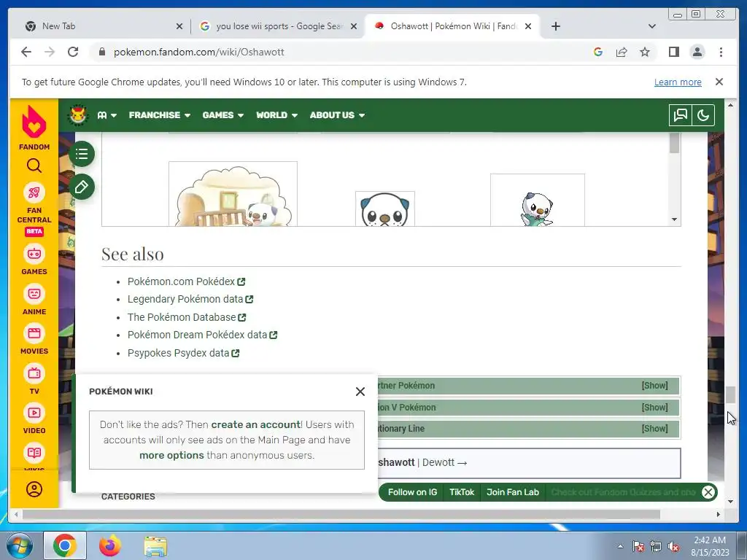Viewport: 747px width, 560px height.
Task: Go to the Movies section in sidebar
Action: 34,339
